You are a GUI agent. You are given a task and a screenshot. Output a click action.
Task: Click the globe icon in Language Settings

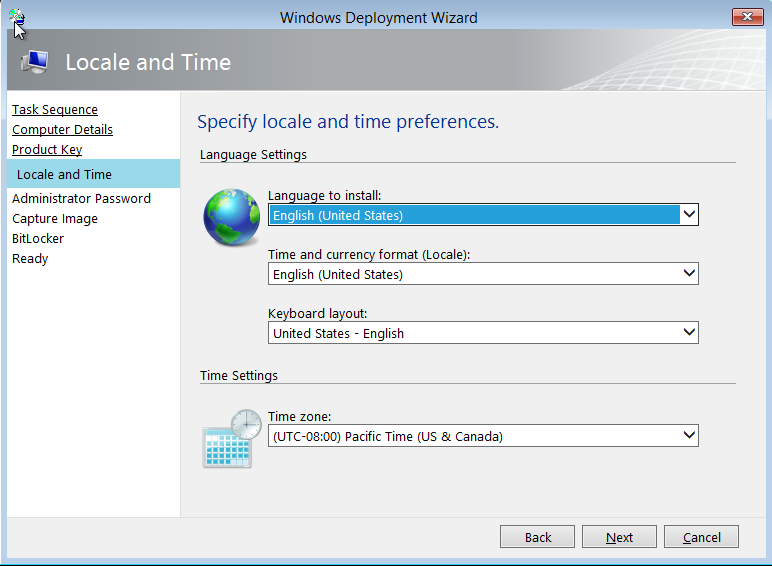232,217
